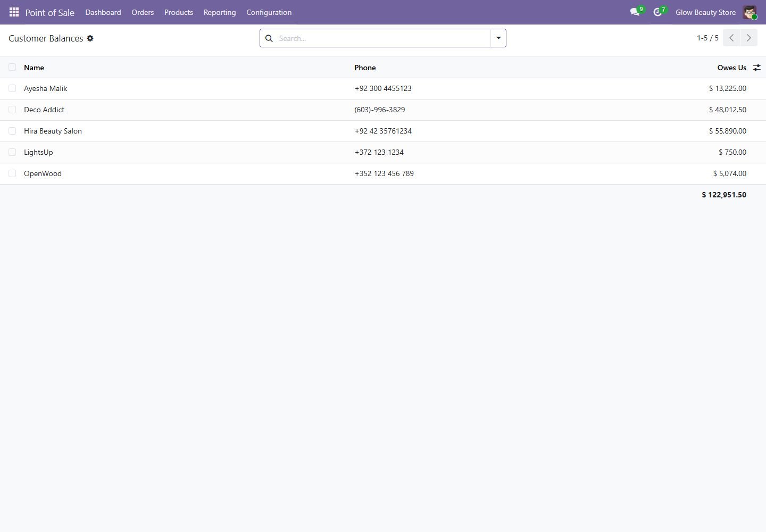Click phone +92 300 4455123
Viewport: 766px width, 532px height.
point(383,88)
